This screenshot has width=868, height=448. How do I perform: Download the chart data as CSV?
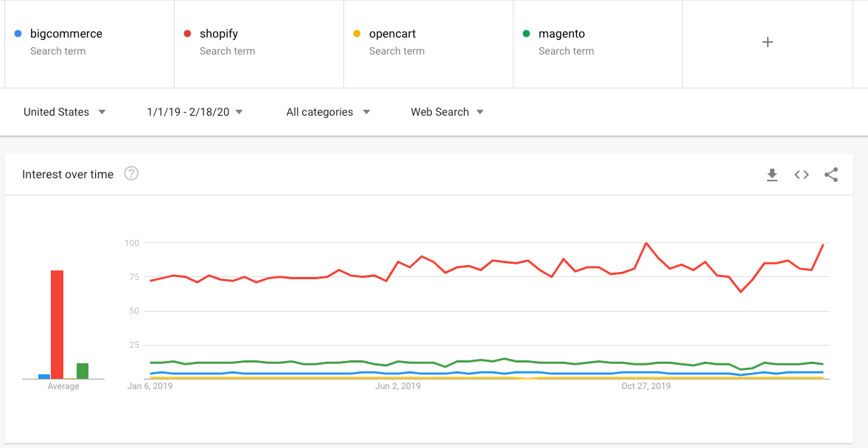(771, 175)
